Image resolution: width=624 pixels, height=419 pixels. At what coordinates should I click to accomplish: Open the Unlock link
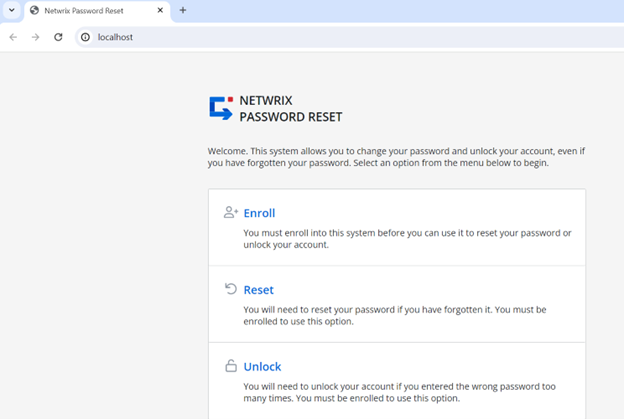[262, 367]
